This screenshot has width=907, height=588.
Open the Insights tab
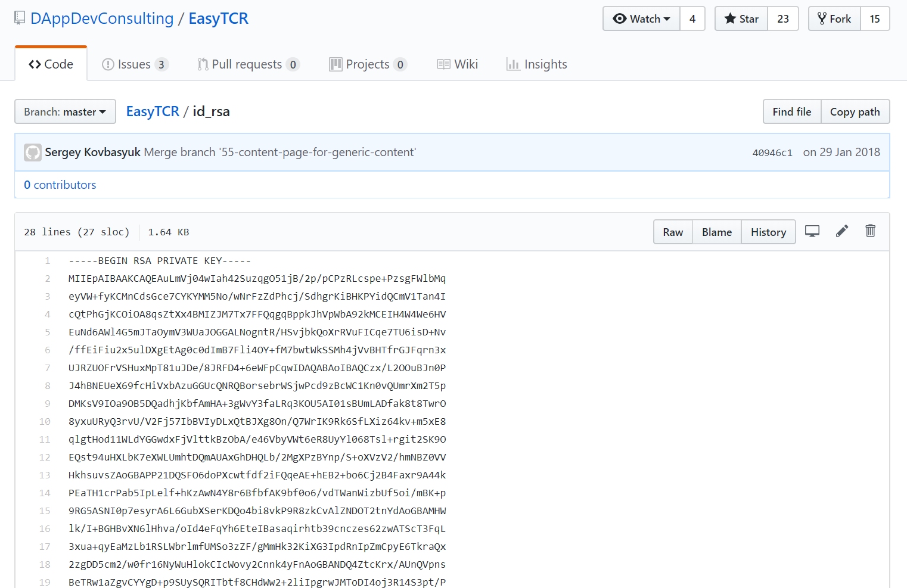tap(537, 64)
